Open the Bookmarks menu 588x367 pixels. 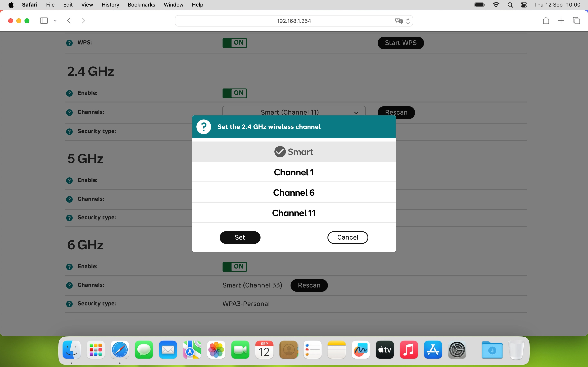pos(141,5)
